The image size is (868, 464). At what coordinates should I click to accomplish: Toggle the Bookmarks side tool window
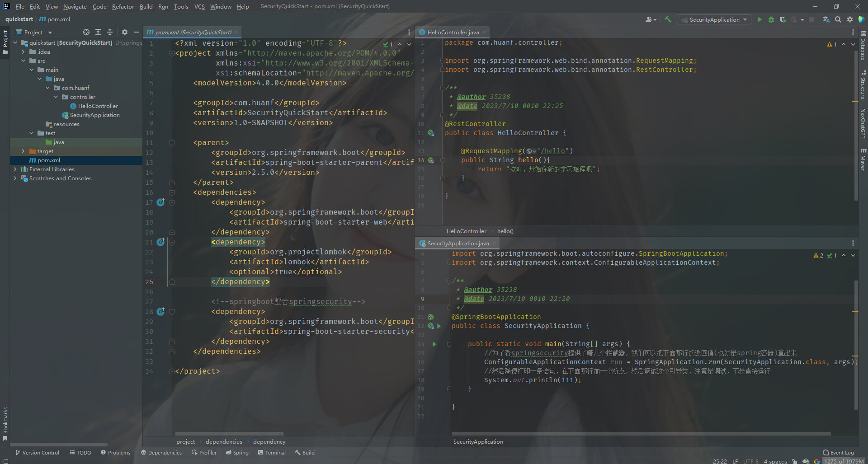click(5, 424)
